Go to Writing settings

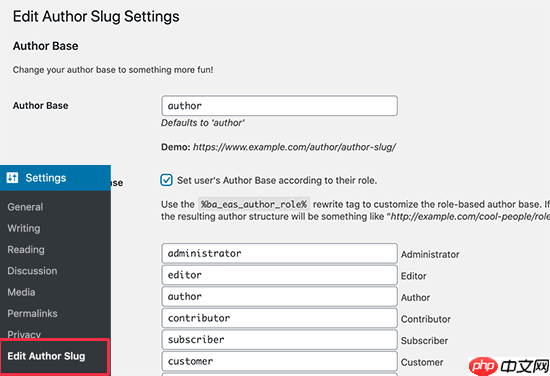pyautogui.click(x=24, y=228)
